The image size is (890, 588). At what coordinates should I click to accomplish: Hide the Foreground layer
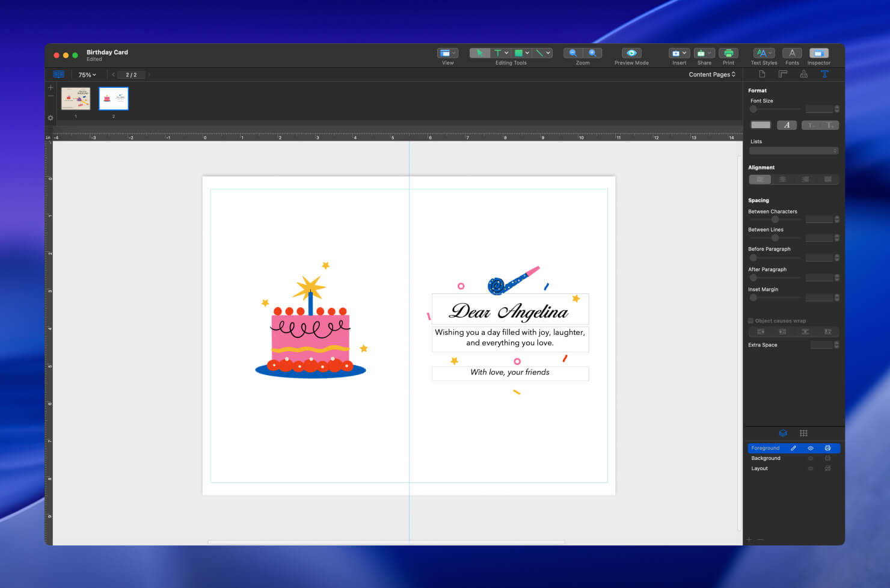(811, 448)
